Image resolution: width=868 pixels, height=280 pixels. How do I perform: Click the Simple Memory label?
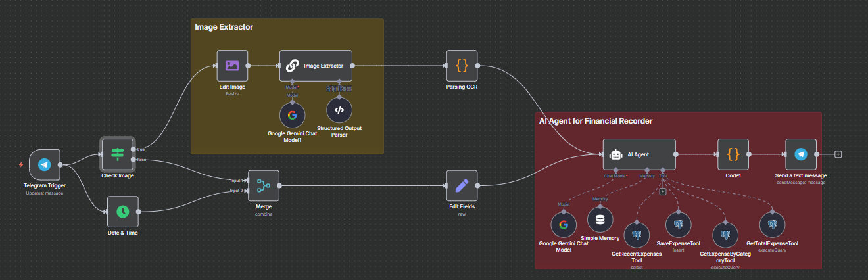point(600,238)
